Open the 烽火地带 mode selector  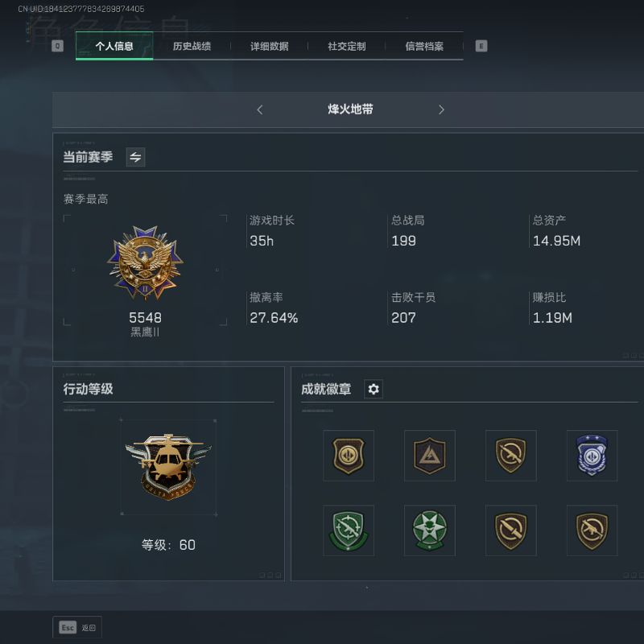tap(350, 109)
